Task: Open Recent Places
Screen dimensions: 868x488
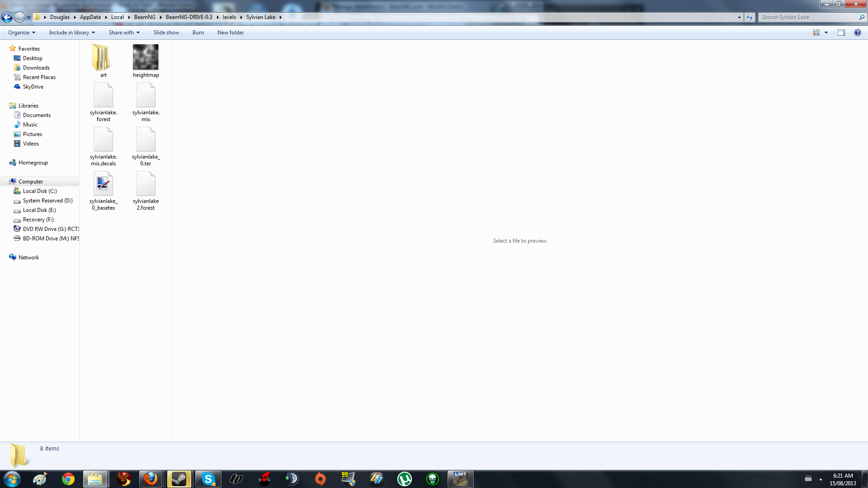Action: [x=39, y=77]
